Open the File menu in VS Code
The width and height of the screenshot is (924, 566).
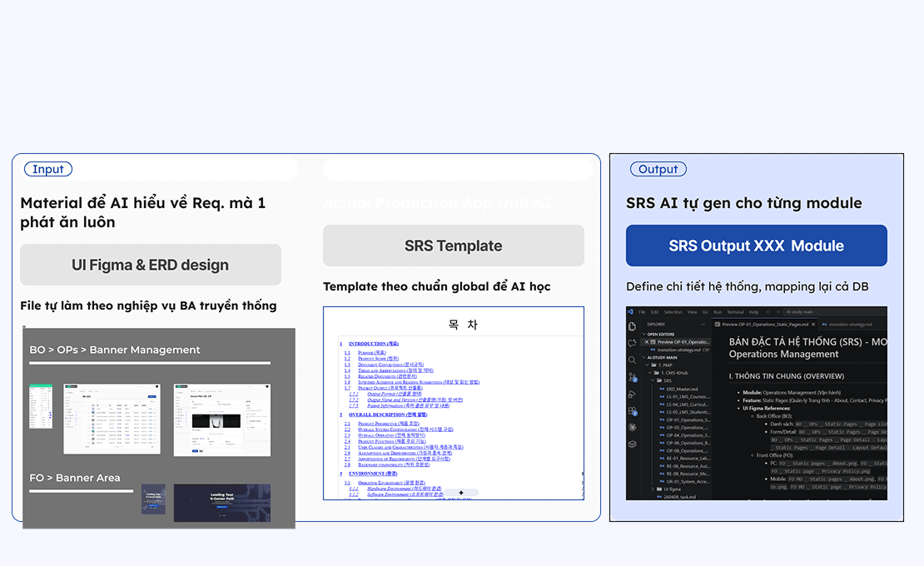click(642, 312)
